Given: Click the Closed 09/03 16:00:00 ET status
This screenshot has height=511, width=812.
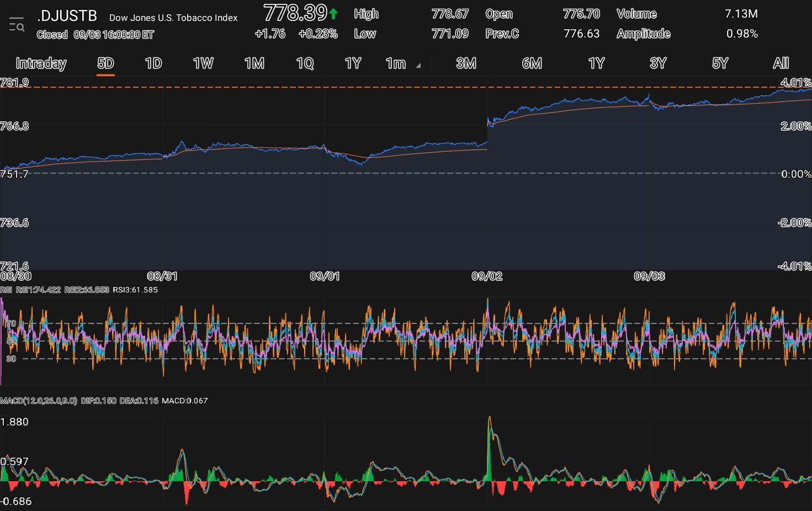Looking at the screenshot, I should [x=95, y=35].
